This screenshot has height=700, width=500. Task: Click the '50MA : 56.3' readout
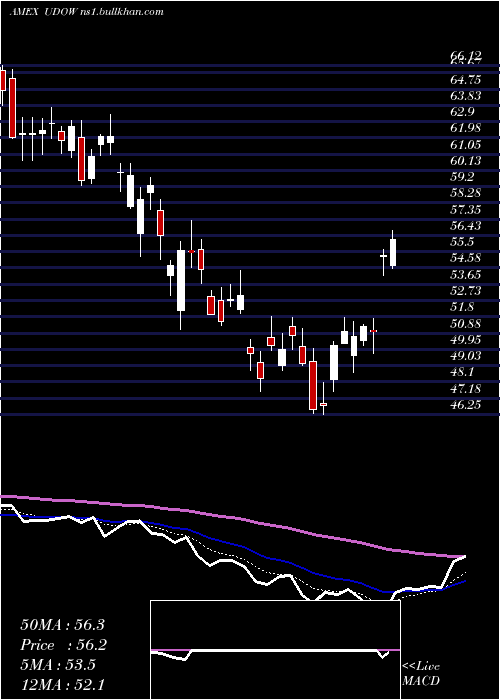[62, 625]
